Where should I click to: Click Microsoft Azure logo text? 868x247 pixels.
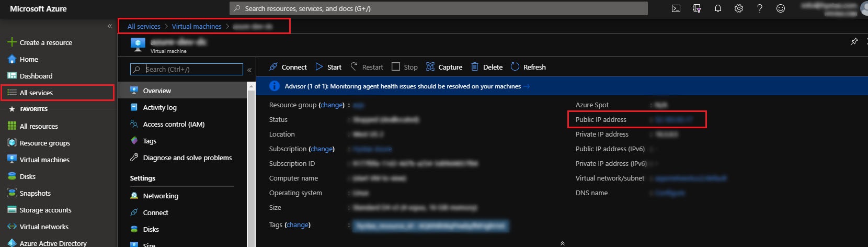point(38,8)
